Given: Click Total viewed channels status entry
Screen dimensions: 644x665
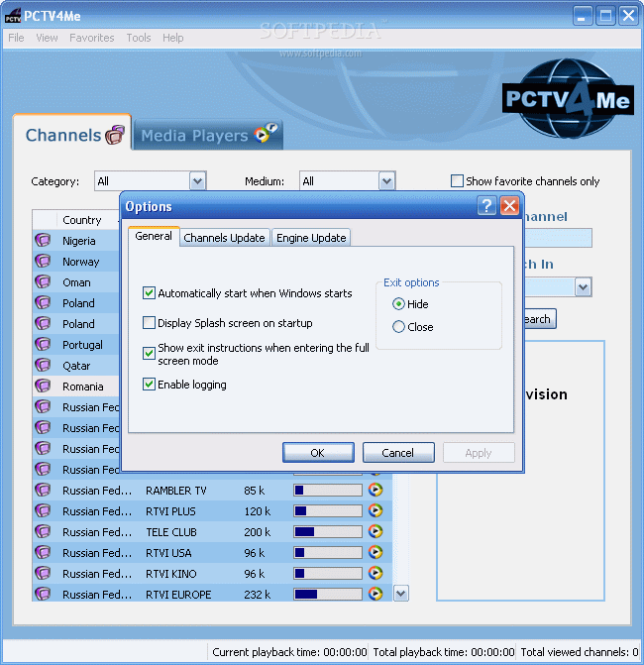Looking at the screenshot, I should (x=580, y=652).
